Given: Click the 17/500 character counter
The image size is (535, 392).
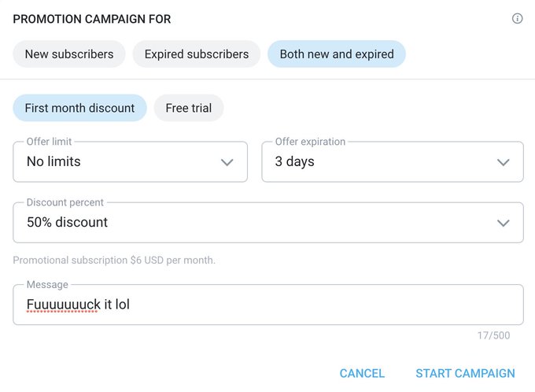Looking at the screenshot, I should [493, 335].
